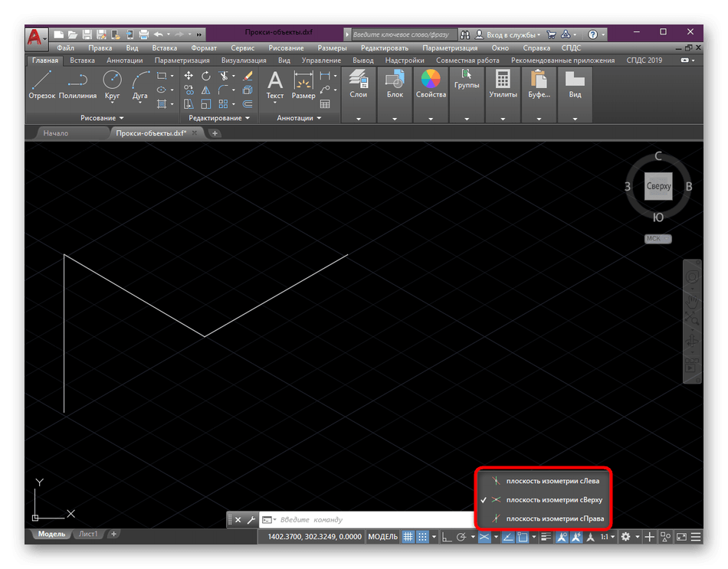Click the Текст text tool
Viewport: 728px width, 569px height.
275,86
